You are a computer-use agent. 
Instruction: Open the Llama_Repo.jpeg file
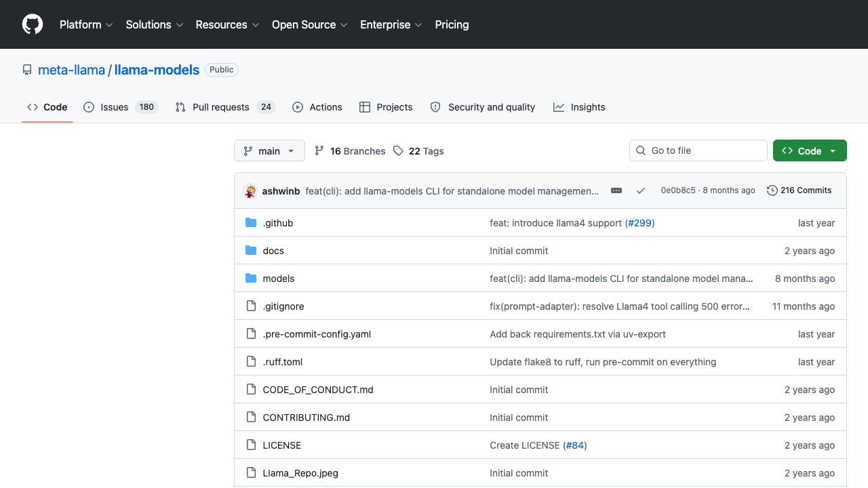pyautogui.click(x=300, y=473)
